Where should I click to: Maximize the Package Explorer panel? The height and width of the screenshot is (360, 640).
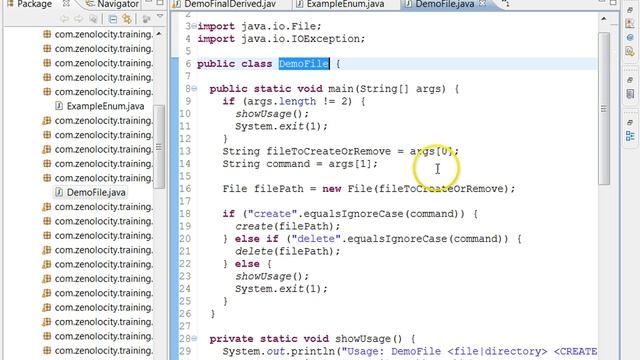click(x=160, y=3)
